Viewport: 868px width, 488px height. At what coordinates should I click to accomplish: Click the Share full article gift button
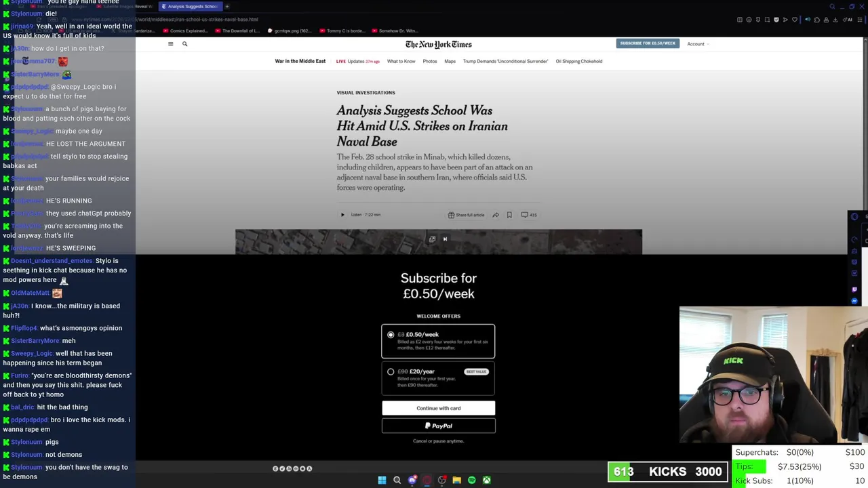(466, 215)
